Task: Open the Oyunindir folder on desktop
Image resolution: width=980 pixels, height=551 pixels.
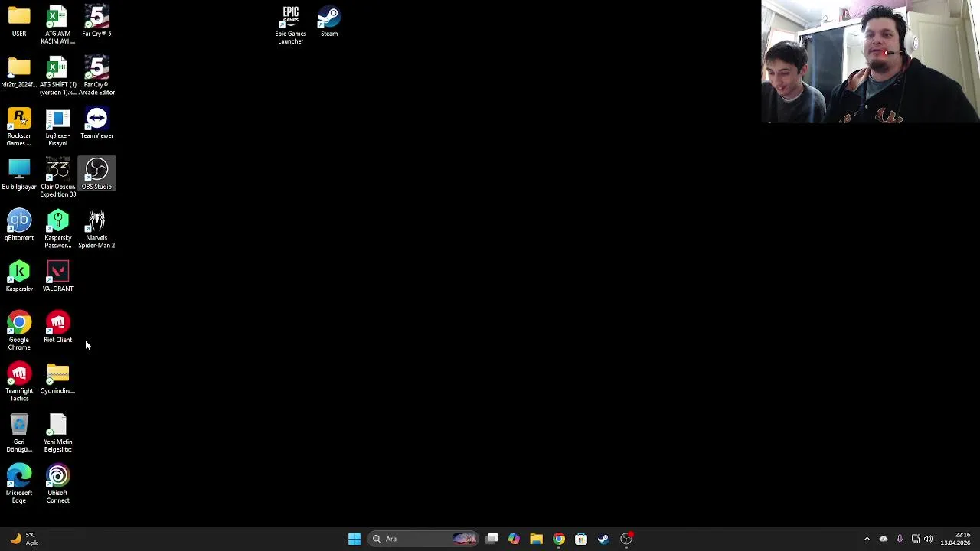Action: click(57, 379)
